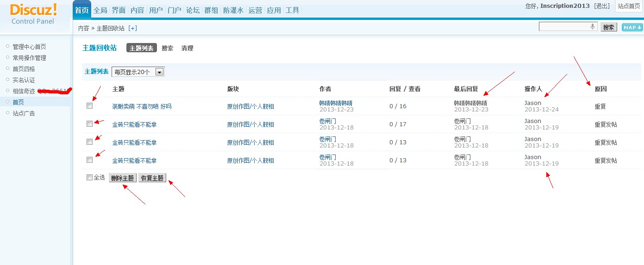Open the 论坛 top menu
Image resolution: width=644 pixels, height=265 pixels.
point(193,10)
